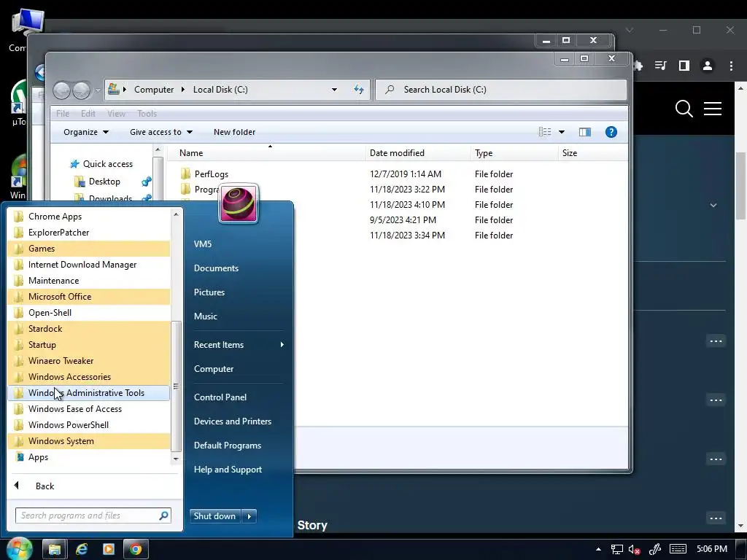Open the media player taskbar icon
747x560 pixels.
[x=109, y=549]
